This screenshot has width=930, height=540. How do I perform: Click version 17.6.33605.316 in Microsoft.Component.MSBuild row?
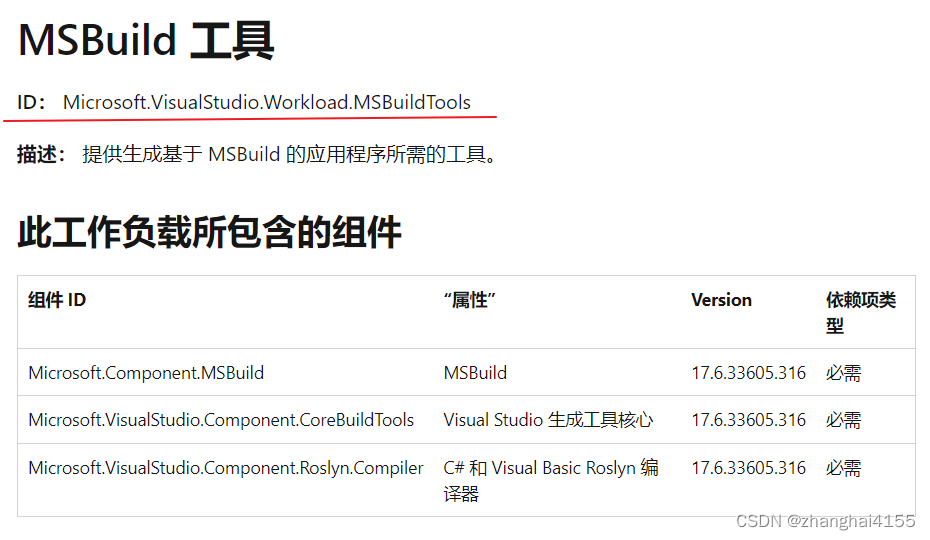(749, 373)
